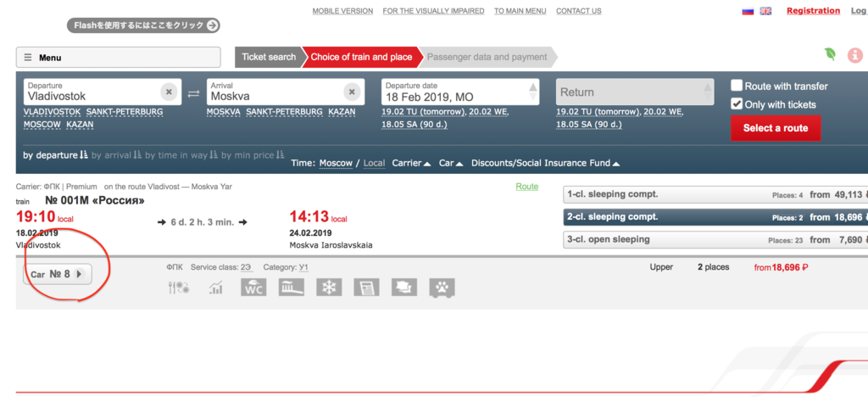
Task: Expand Discounts/Social Insurance Fund filter
Action: (545, 163)
